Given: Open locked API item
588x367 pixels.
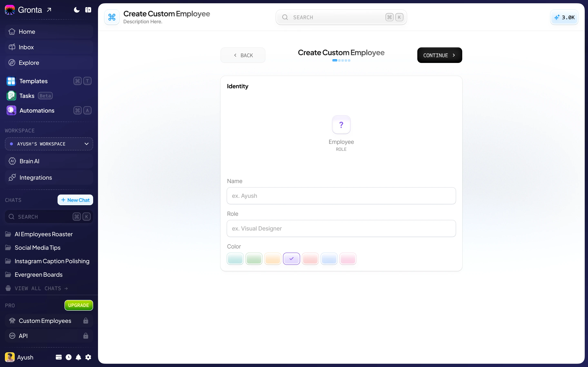Looking at the screenshot, I should pyautogui.click(x=49, y=336).
